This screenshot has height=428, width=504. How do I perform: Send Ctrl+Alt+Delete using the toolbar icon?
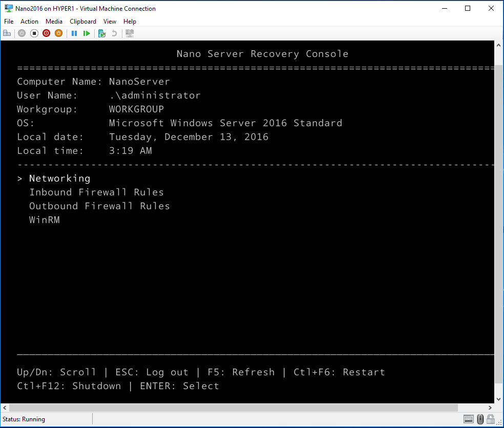click(7, 33)
